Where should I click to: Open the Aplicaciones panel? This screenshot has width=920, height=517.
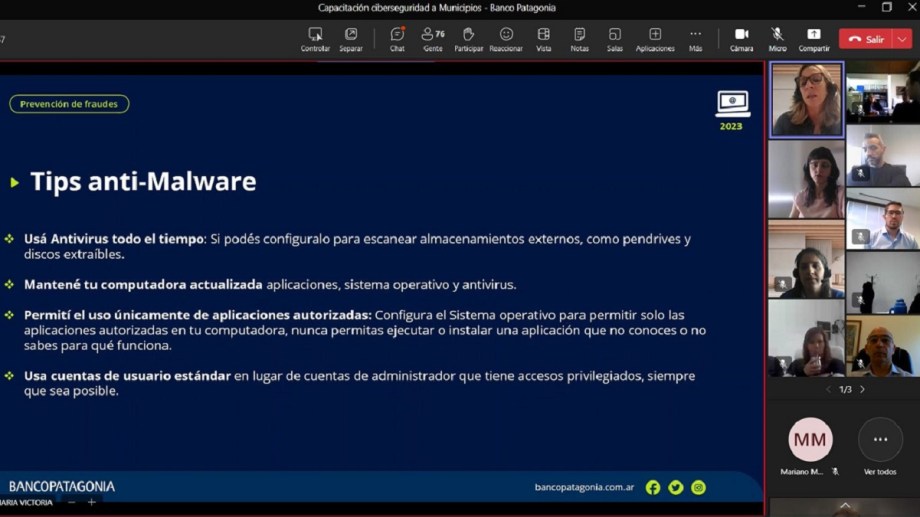pyautogui.click(x=655, y=39)
